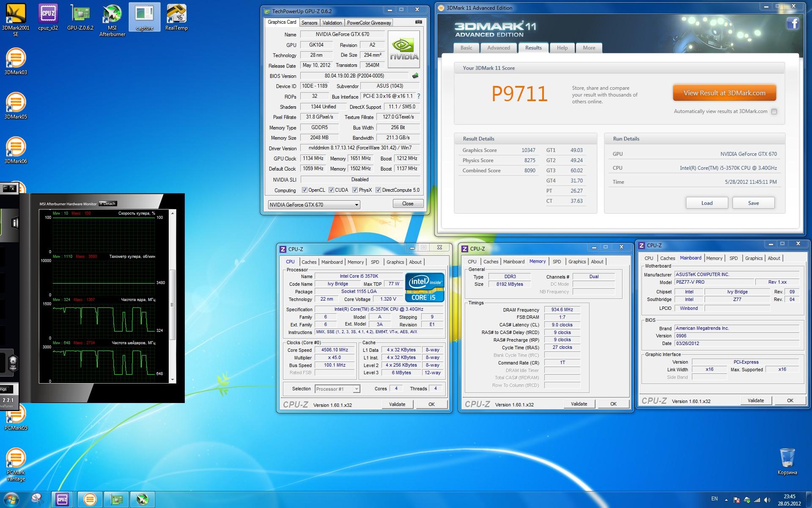Screen dimensions: 812x508
Task: Open the Processor #1 selection dropdown in CPU-Z
Action: (x=337, y=389)
